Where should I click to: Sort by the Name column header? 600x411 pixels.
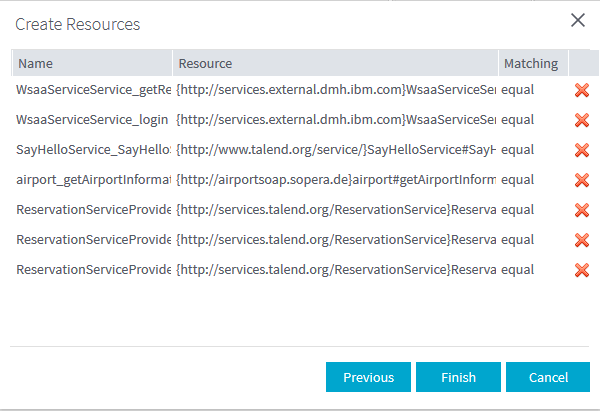pos(92,63)
